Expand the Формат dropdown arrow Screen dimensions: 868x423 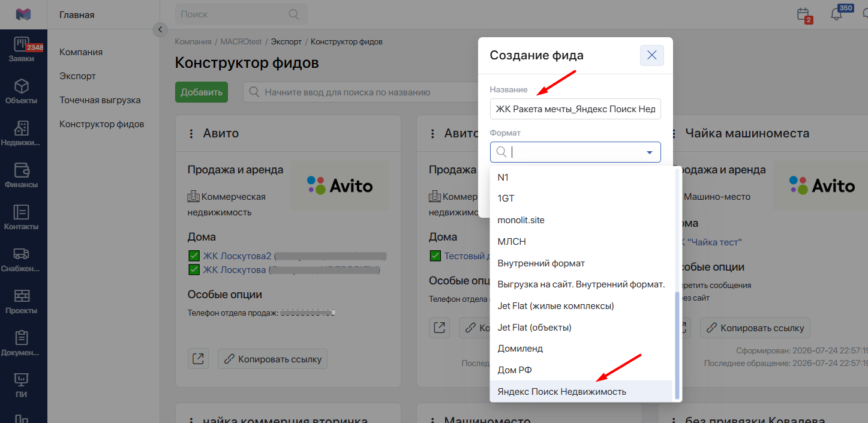(649, 152)
